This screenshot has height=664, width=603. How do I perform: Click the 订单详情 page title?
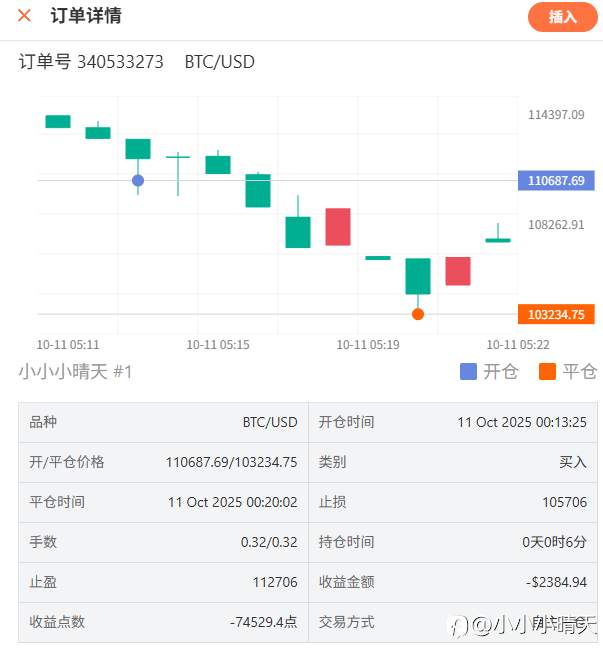pyautogui.click(x=86, y=16)
